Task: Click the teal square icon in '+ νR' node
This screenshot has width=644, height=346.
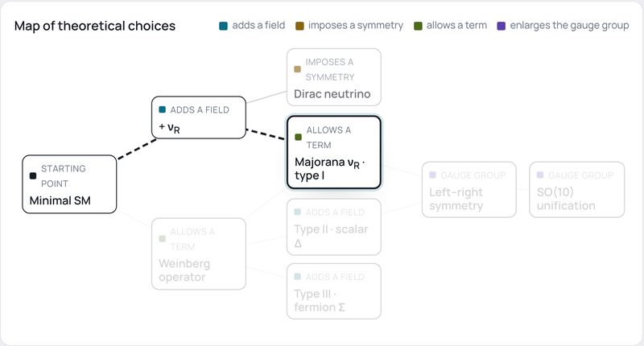Action: click(x=163, y=109)
